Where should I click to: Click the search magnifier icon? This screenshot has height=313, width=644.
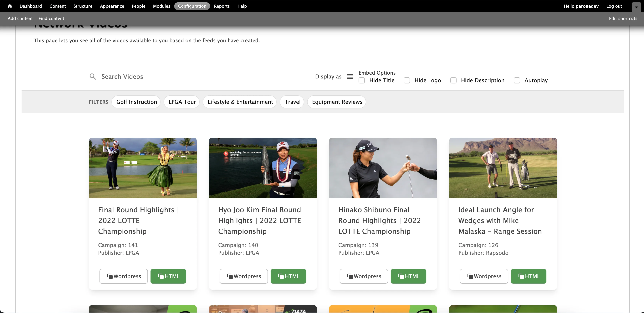[x=93, y=77]
